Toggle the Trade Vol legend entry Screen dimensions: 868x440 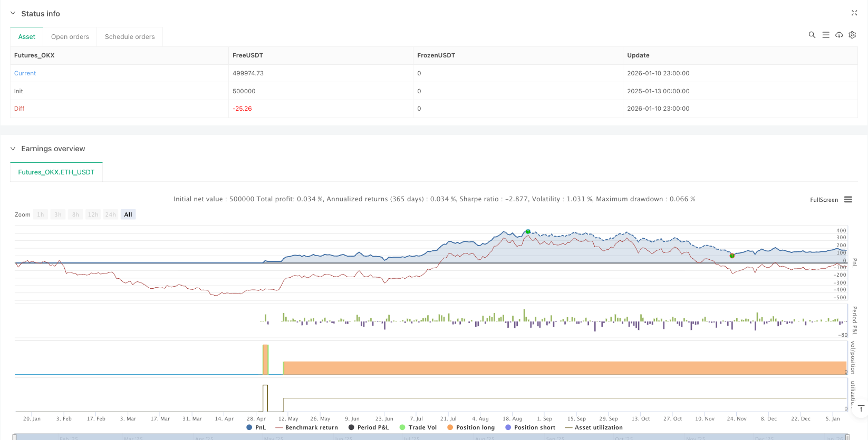pos(418,427)
